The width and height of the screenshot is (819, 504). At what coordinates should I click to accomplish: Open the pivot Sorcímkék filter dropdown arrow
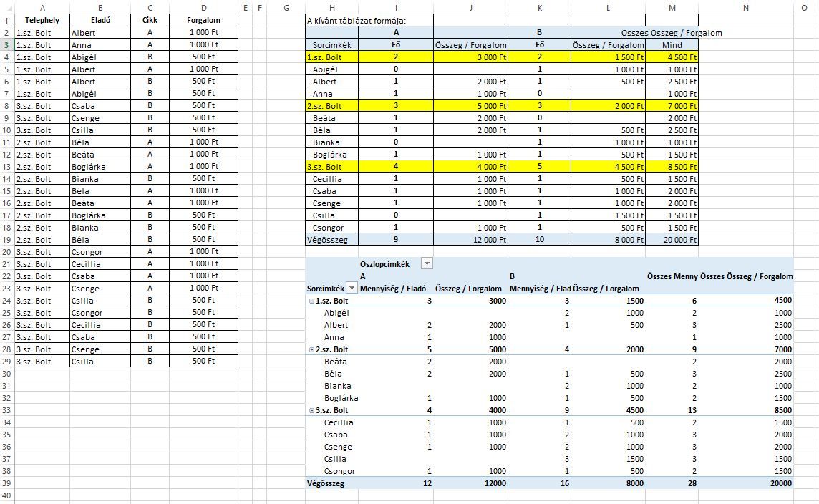[x=352, y=289]
